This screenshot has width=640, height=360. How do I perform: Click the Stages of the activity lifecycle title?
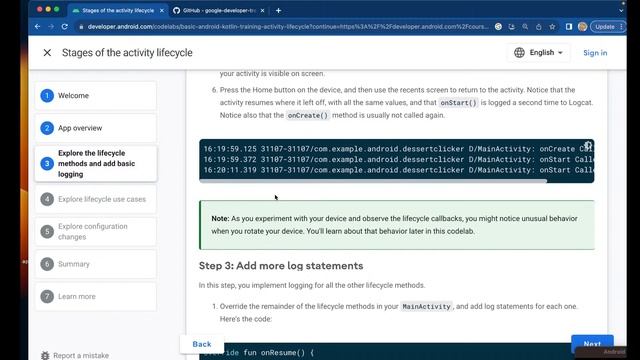click(127, 53)
